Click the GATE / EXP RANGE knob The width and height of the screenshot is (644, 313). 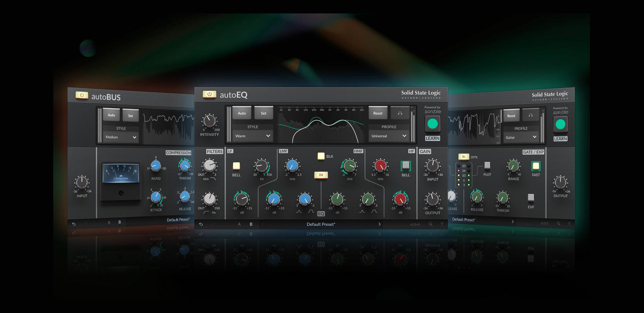click(x=513, y=166)
